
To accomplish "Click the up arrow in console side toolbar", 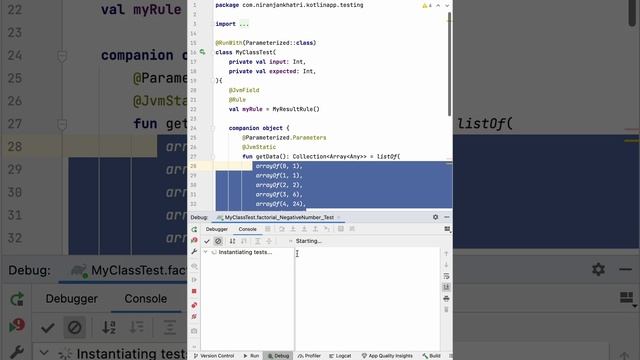I will tap(446, 254).
